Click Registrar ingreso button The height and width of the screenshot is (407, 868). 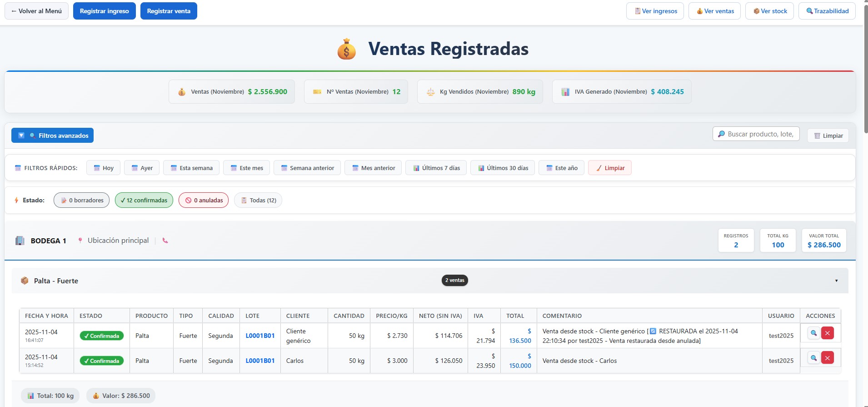click(104, 11)
